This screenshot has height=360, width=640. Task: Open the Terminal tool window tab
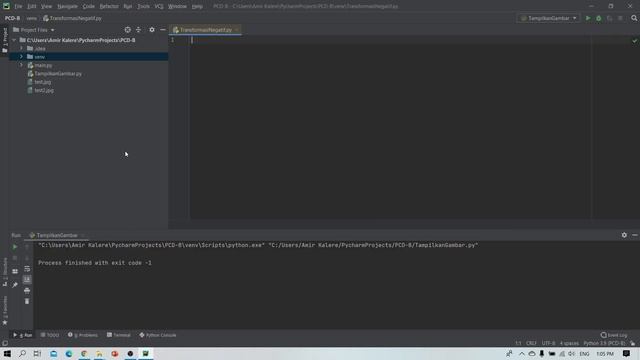coord(118,335)
